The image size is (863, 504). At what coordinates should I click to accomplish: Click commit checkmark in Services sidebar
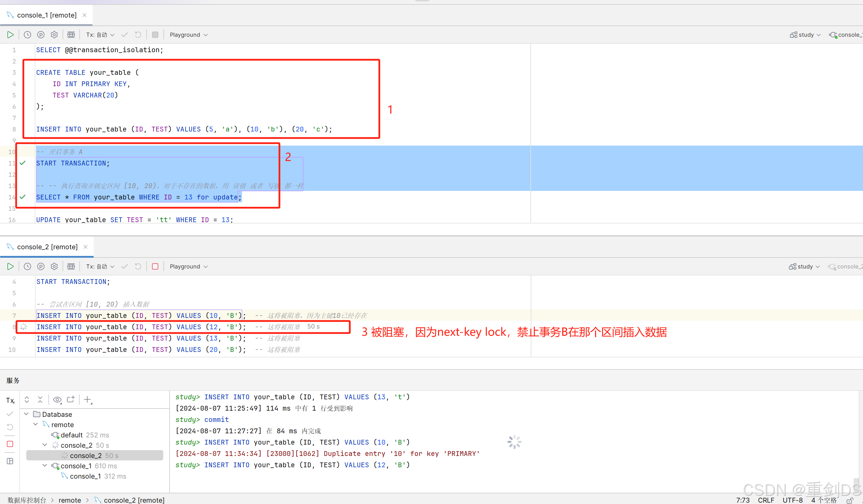click(x=10, y=414)
